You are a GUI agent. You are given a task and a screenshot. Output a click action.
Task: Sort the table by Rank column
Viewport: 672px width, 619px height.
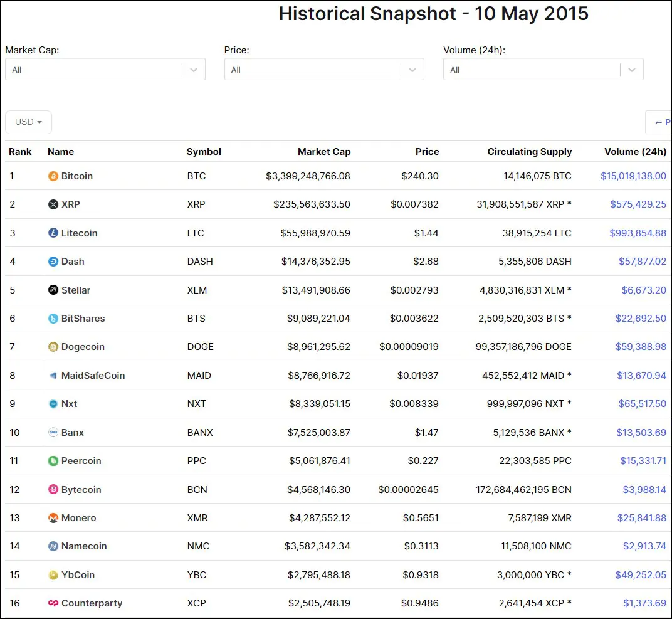pos(20,152)
